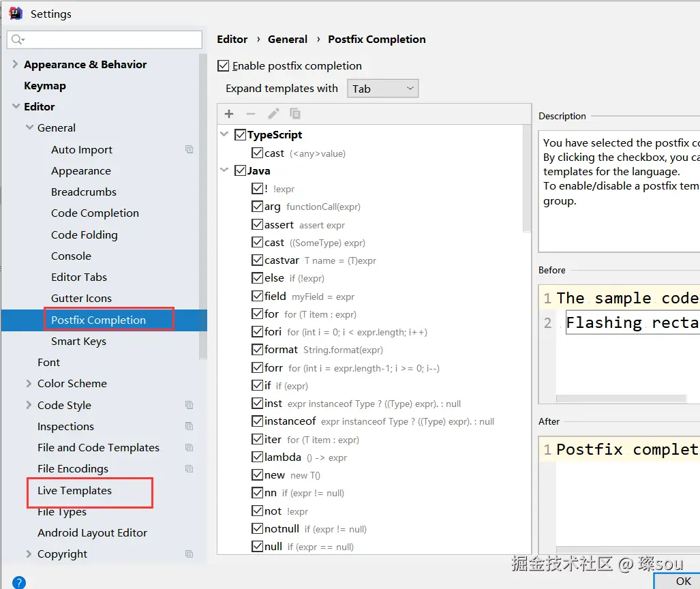
Task: Open Live Templates settings
Action: [x=74, y=491]
